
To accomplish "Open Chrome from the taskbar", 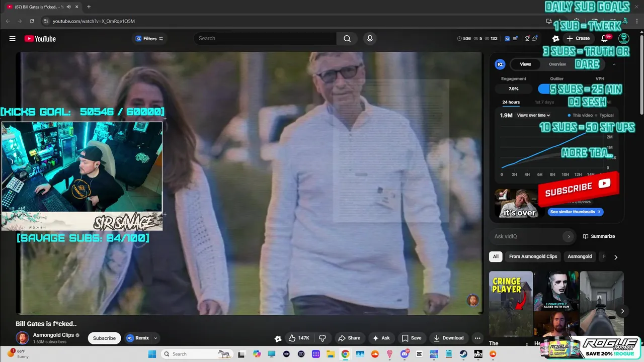I will (x=345, y=354).
